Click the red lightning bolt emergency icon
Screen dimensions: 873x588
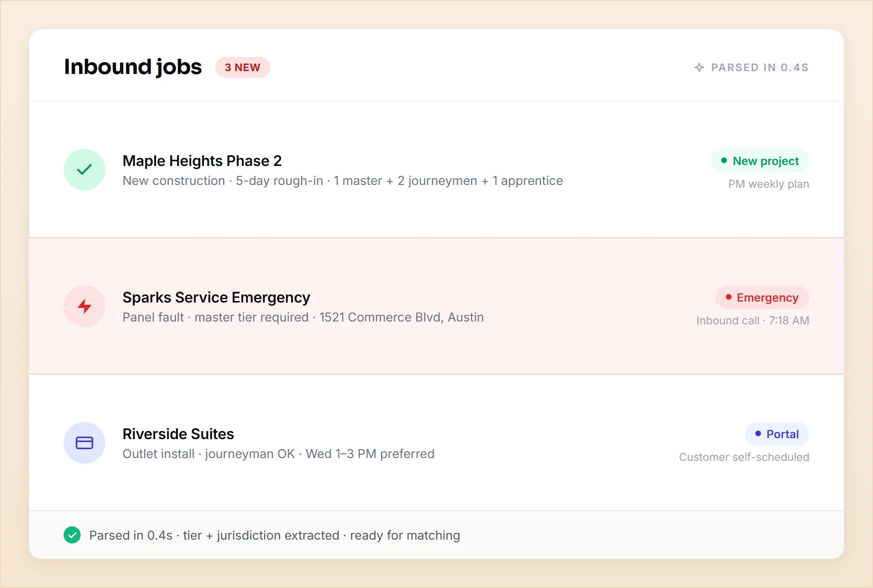coord(84,306)
